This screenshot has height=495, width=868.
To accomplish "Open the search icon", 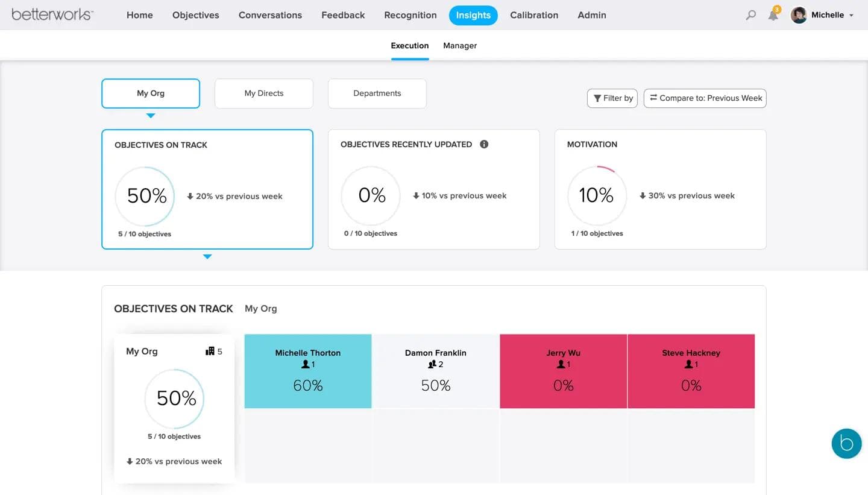I will 750,15.
